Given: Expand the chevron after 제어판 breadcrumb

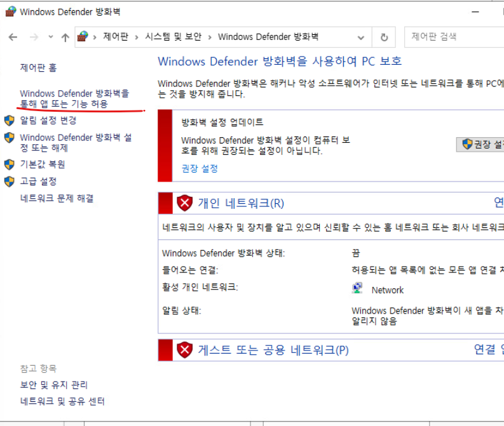Looking at the screenshot, I should (137, 37).
